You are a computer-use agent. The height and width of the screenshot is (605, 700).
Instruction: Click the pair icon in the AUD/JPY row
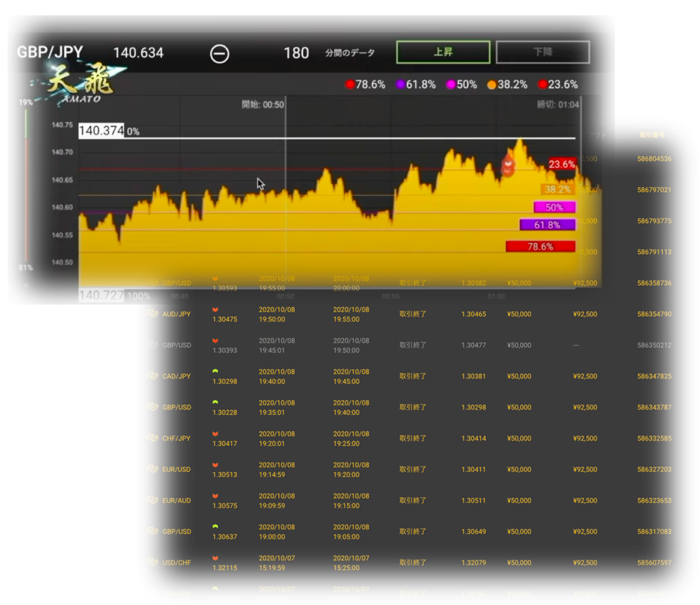(x=152, y=313)
